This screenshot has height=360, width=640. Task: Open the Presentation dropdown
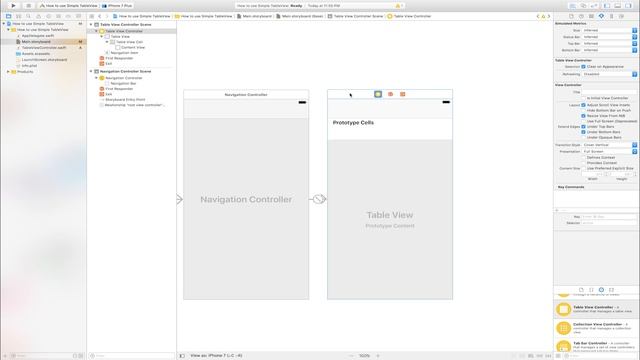pos(609,151)
